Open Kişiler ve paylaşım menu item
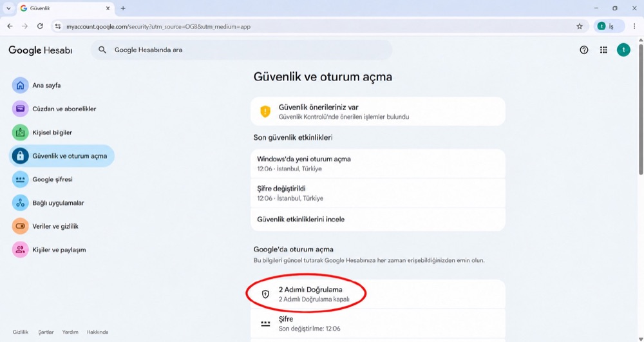The height and width of the screenshot is (342, 644). coord(62,250)
